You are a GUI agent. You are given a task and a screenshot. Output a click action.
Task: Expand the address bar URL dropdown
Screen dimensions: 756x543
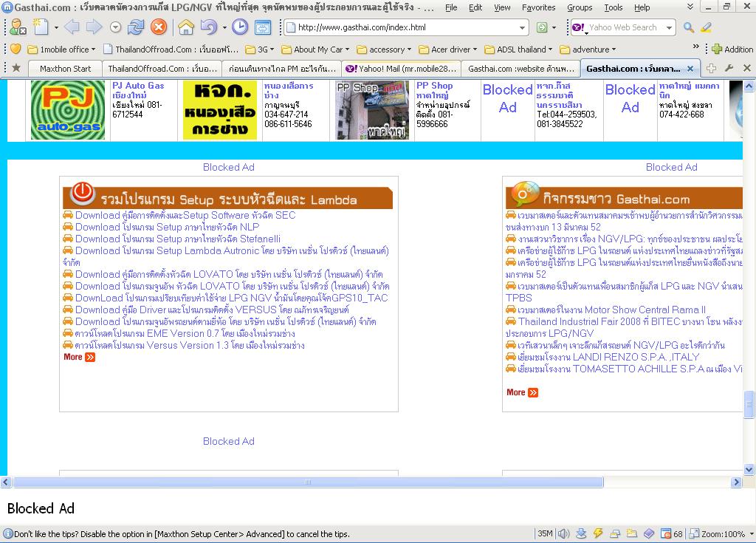coord(522,28)
